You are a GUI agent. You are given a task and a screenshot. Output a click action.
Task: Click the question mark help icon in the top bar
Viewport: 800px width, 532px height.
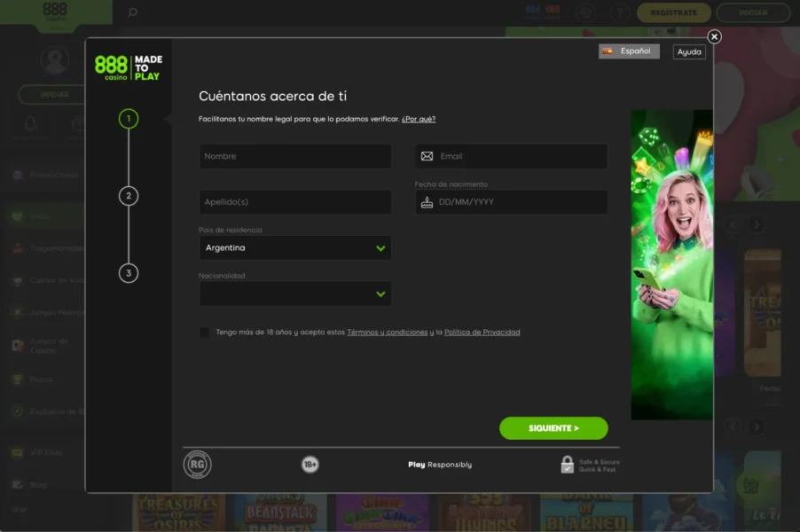[x=621, y=12]
